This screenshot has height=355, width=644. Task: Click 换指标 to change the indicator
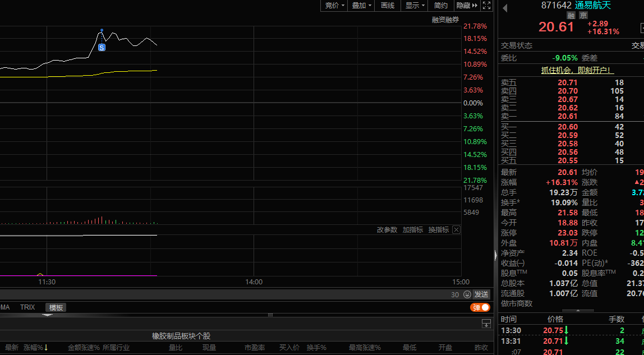(x=438, y=230)
